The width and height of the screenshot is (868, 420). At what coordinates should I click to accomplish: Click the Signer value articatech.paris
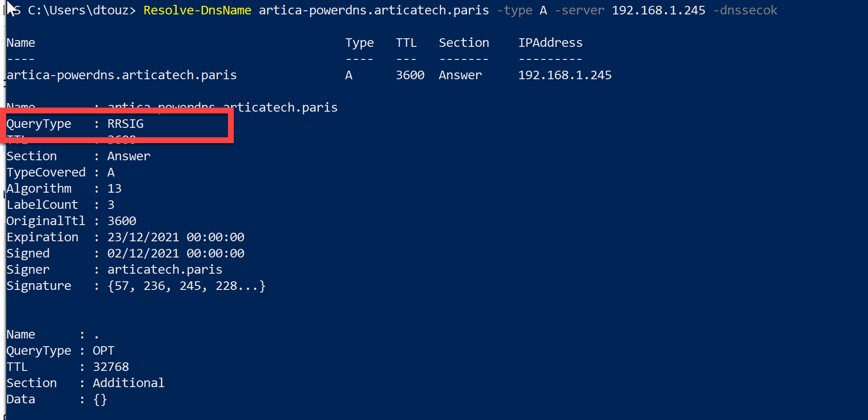pyautogui.click(x=164, y=270)
